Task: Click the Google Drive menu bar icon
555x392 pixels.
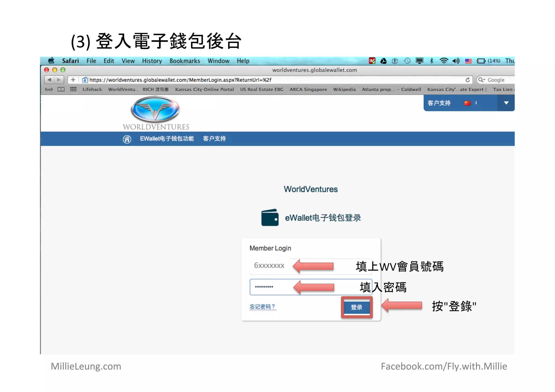Action: 383,61
